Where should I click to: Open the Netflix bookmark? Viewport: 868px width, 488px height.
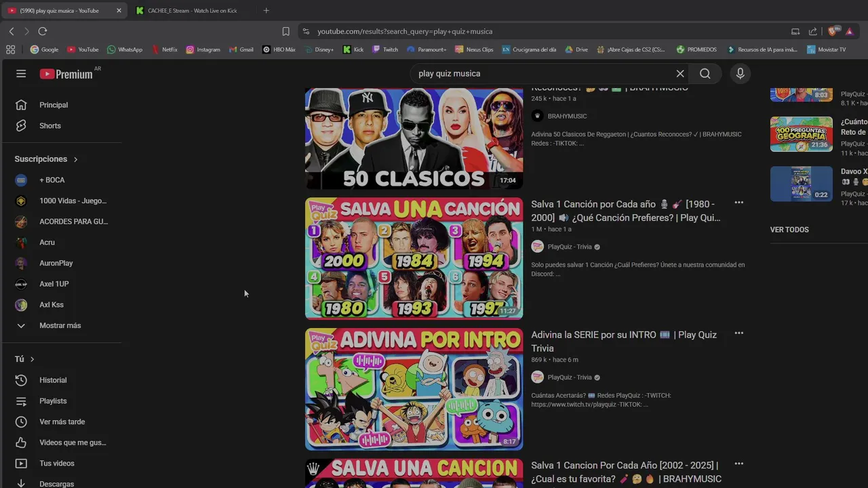165,49
